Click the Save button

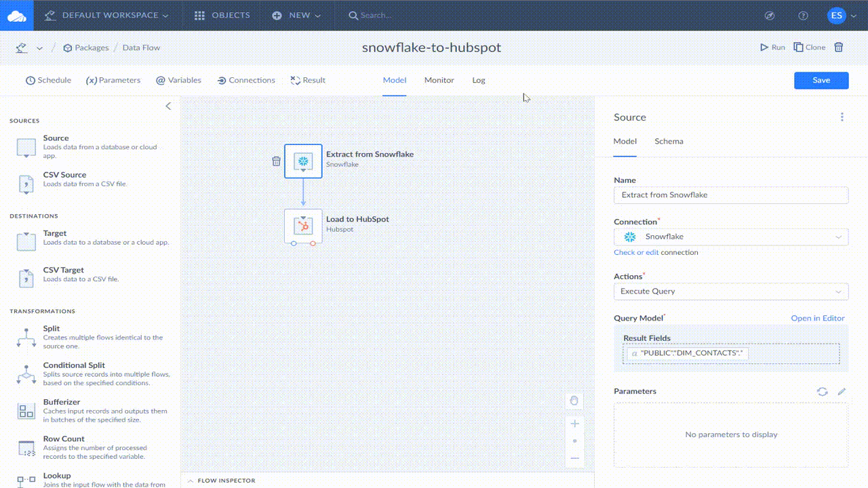pyautogui.click(x=821, y=80)
